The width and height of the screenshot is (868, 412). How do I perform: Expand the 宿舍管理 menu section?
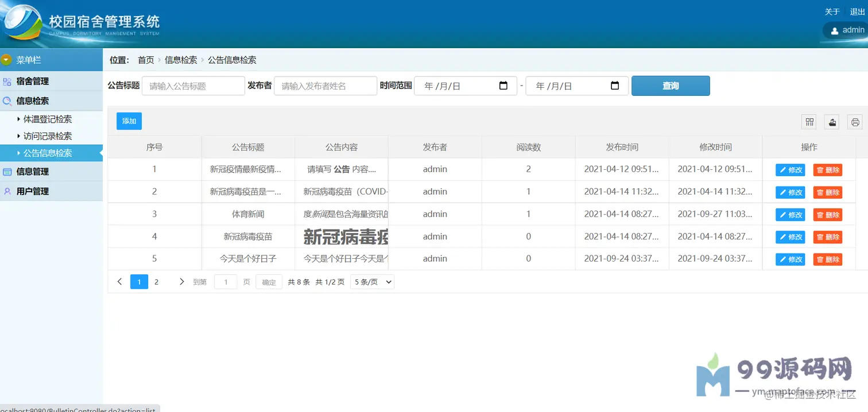click(x=51, y=81)
